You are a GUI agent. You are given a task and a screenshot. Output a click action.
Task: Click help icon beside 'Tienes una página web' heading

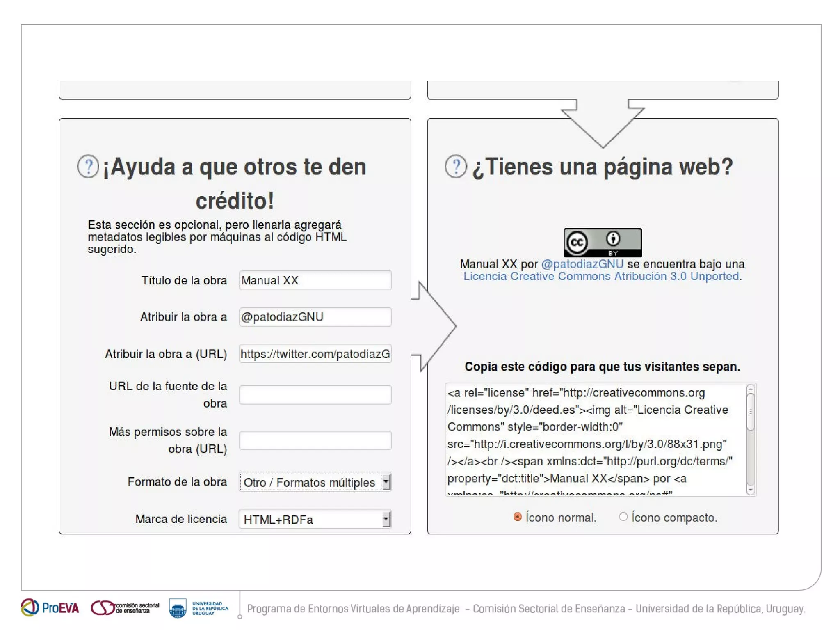(456, 167)
